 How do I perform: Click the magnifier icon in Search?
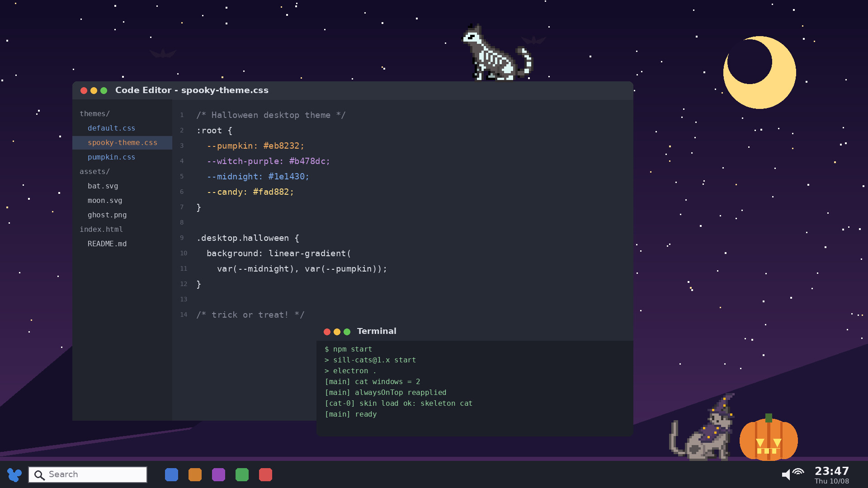pyautogui.click(x=39, y=475)
